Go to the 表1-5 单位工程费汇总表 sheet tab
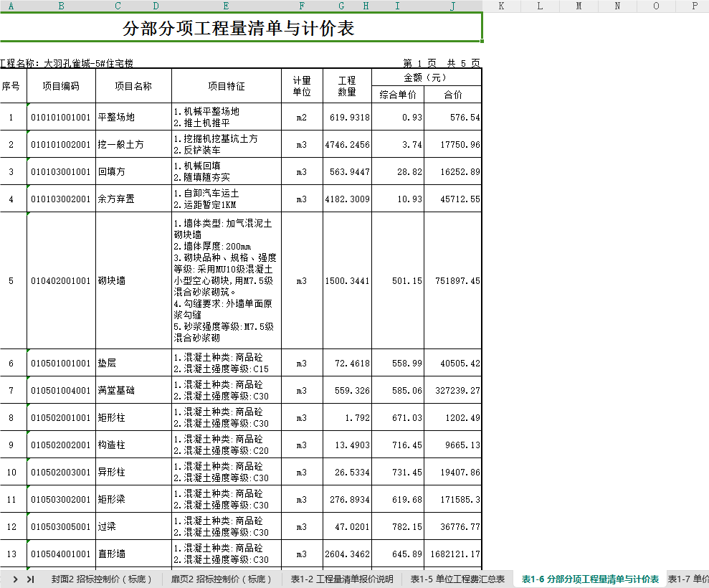Image resolution: width=709 pixels, height=588 pixels. coord(457,579)
